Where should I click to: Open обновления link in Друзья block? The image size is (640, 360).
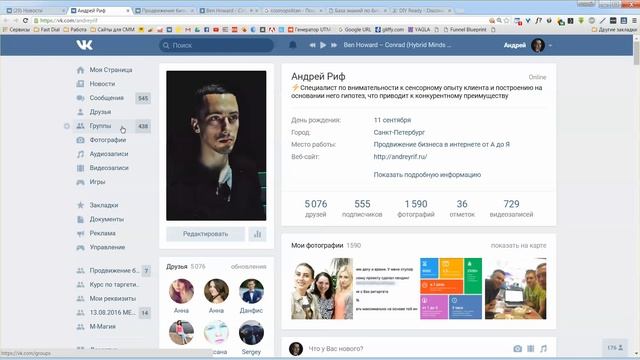click(248, 267)
